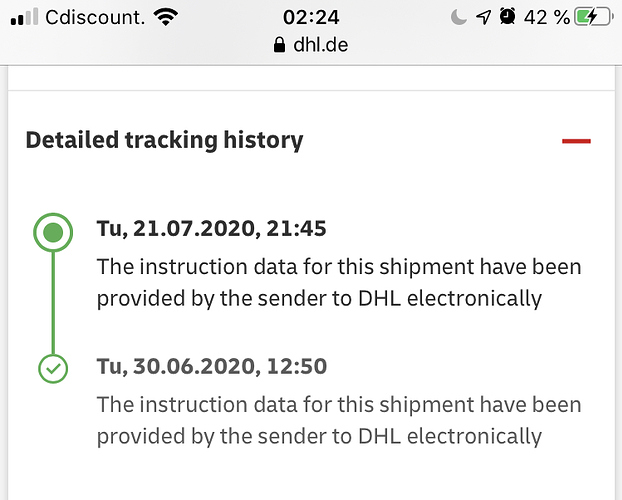The width and height of the screenshot is (622, 500).
Task: Tap the cellular signal bars icon
Action: pyautogui.click(x=24, y=17)
